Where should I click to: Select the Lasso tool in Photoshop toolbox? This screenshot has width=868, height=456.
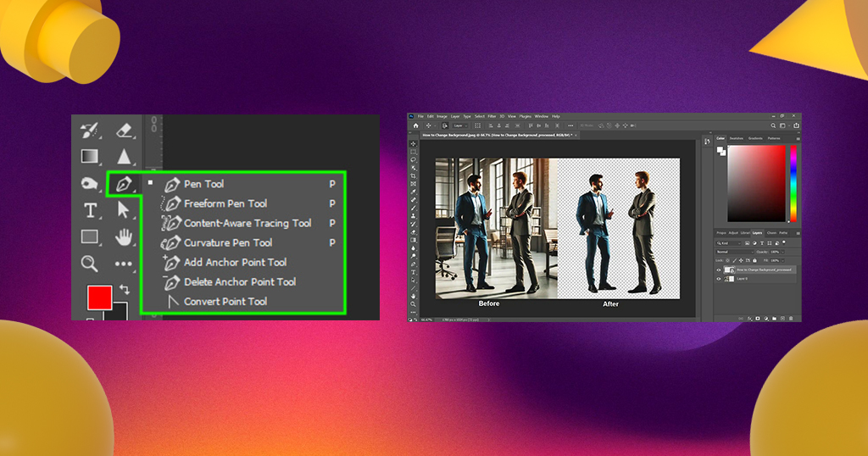tap(413, 159)
